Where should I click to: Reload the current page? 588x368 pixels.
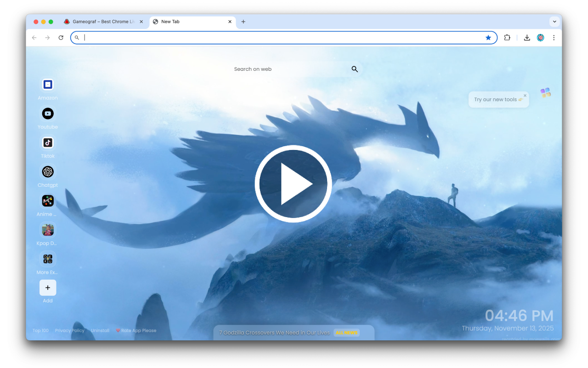[x=61, y=38]
